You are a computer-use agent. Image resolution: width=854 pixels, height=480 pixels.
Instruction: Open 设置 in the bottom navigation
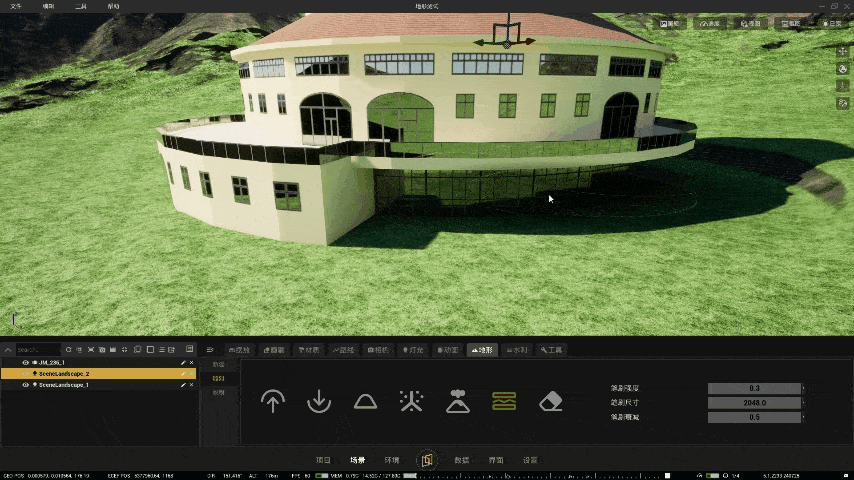530,460
